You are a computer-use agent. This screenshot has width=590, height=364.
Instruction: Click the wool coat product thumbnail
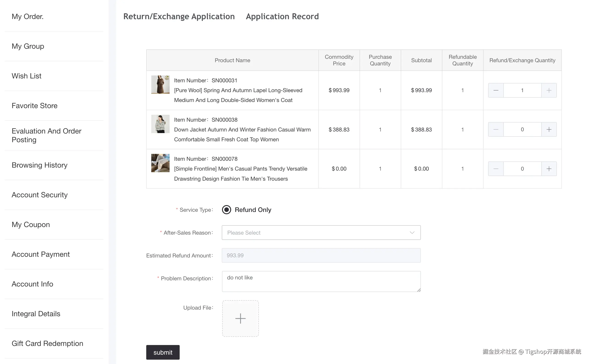tap(160, 85)
